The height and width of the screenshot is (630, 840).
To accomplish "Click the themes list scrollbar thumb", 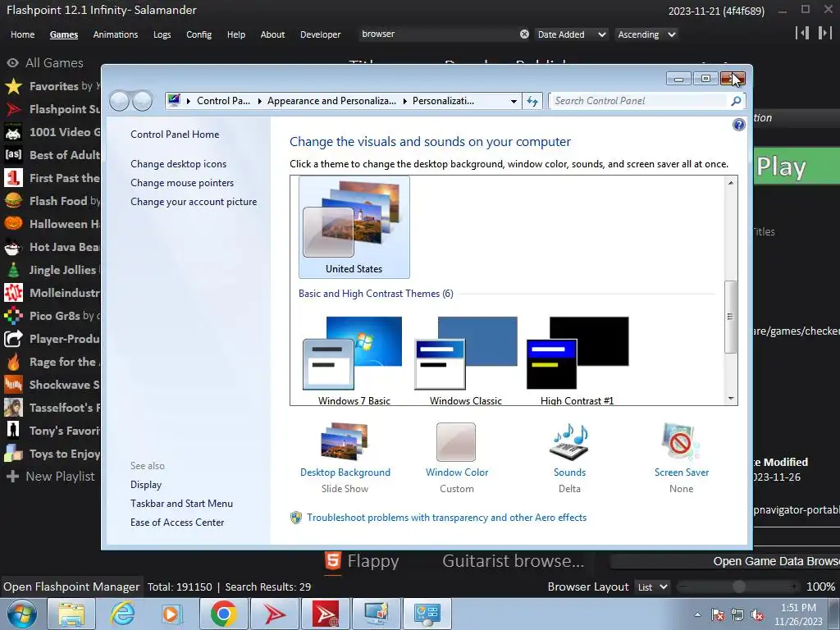I will (x=730, y=317).
